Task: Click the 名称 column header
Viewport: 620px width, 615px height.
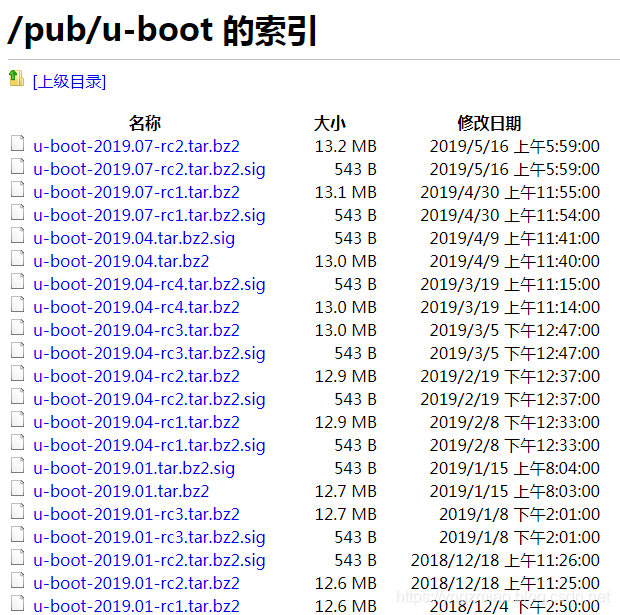Action: 145,123
